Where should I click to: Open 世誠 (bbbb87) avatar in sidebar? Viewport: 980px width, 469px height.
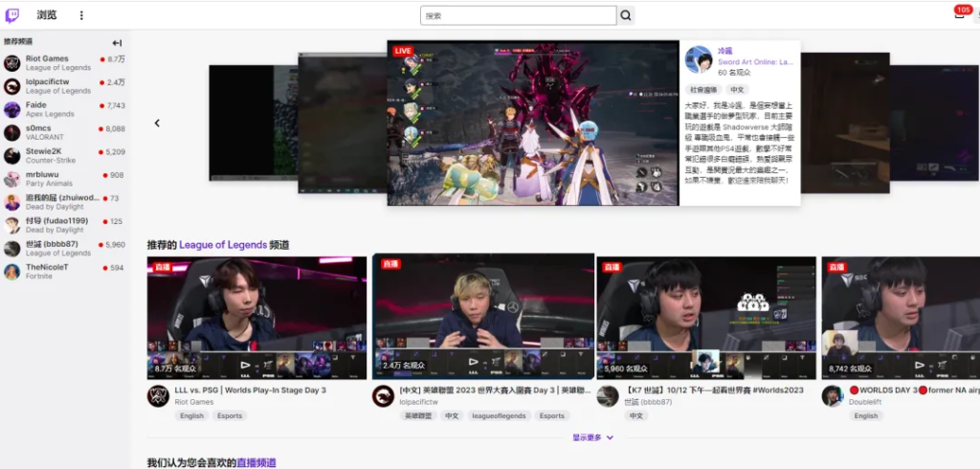tap(11, 248)
